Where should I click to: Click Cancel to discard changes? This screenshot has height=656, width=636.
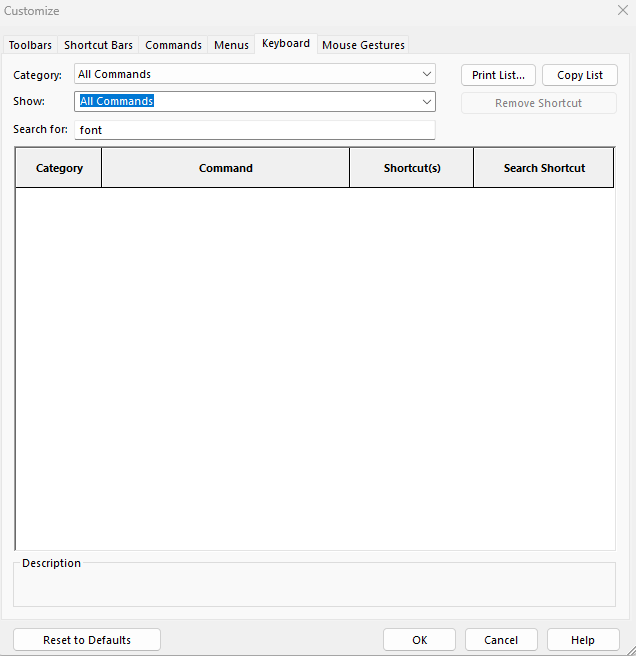coord(501,640)
